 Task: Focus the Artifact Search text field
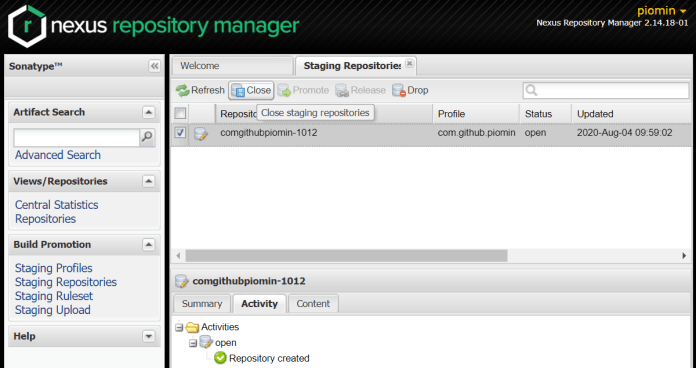(x=76, y=138)
